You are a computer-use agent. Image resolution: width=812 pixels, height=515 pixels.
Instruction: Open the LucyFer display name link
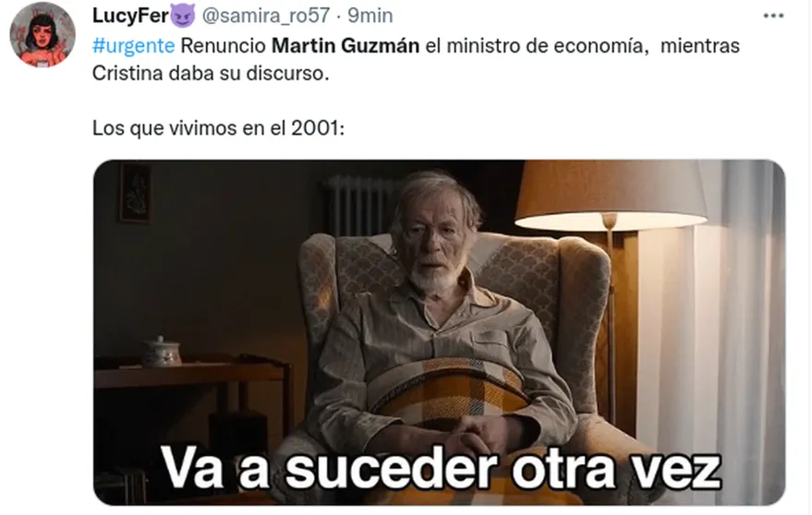coord(130,16)
